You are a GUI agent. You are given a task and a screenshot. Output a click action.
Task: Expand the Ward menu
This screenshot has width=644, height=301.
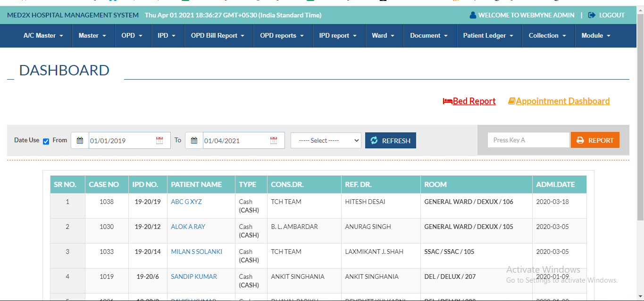point(383,35)
